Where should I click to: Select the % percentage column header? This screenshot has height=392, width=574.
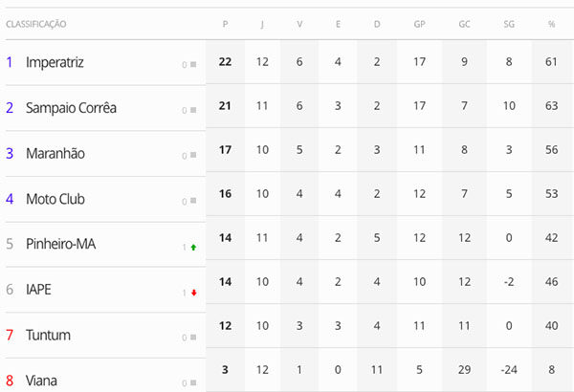(551, 24)
